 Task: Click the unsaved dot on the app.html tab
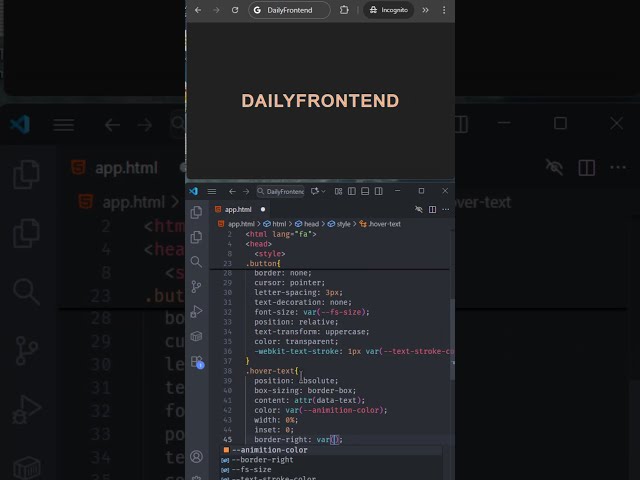[x=263, y=209]
